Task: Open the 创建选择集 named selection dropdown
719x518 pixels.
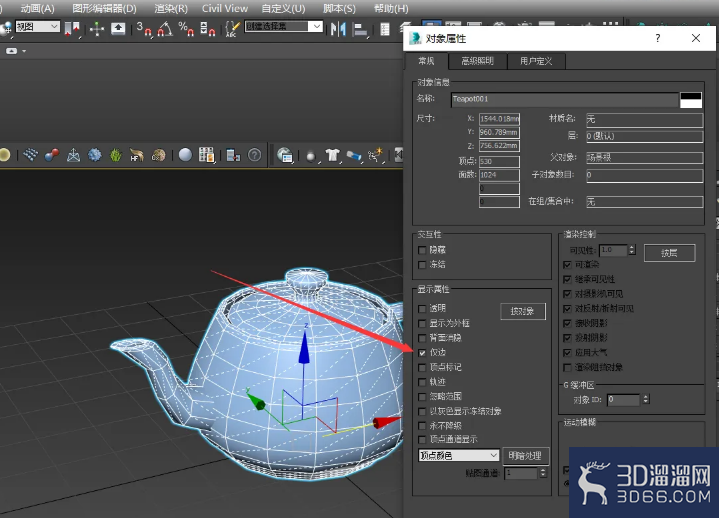Action: (x=284, y=27)
